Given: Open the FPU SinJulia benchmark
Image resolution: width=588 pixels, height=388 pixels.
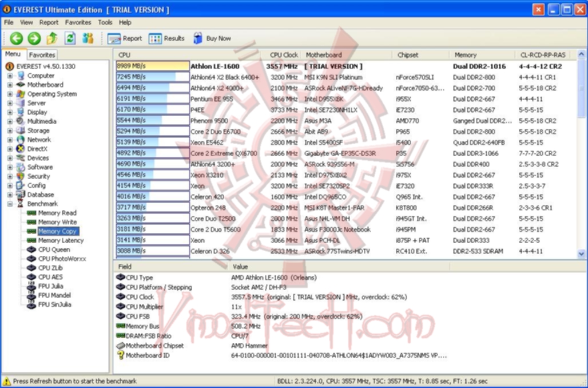Looking at the screenshot, I should pos(54,304).
